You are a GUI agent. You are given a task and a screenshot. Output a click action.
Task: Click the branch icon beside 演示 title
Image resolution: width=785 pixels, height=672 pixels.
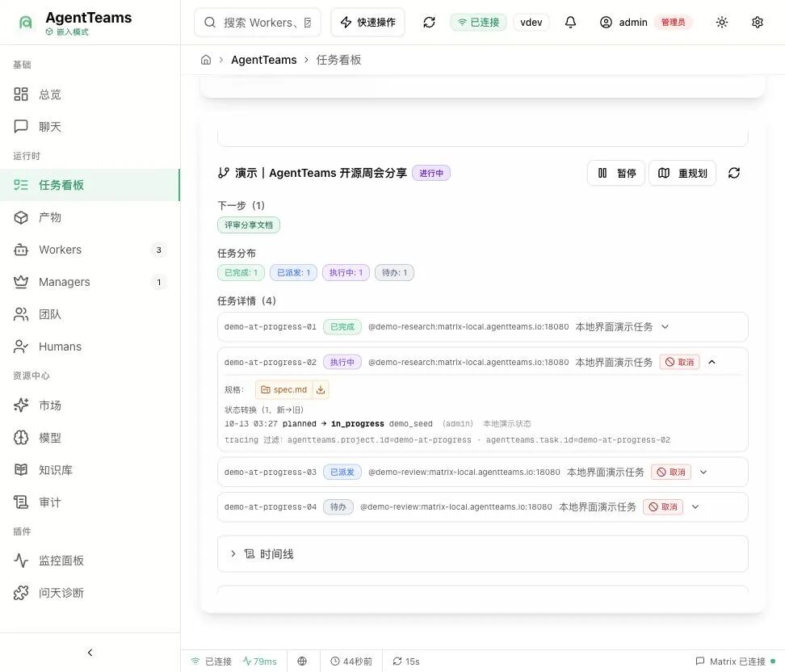pos(223,173)
